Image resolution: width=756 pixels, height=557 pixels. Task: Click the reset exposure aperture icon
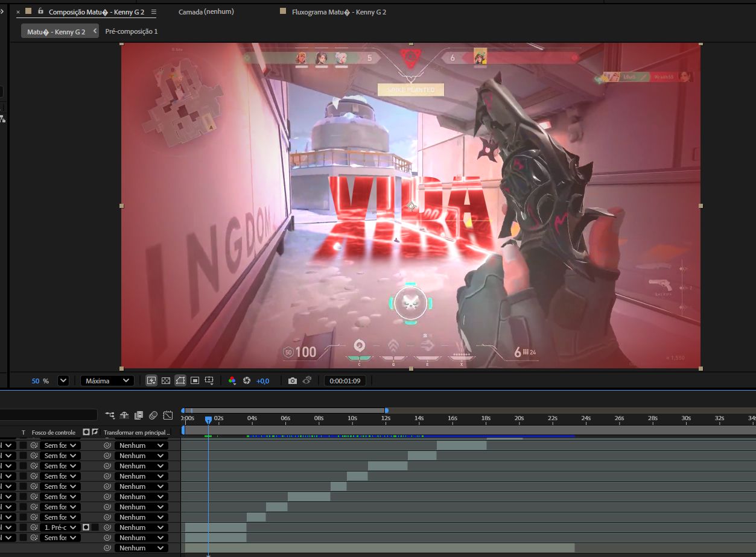coord(247,380)
